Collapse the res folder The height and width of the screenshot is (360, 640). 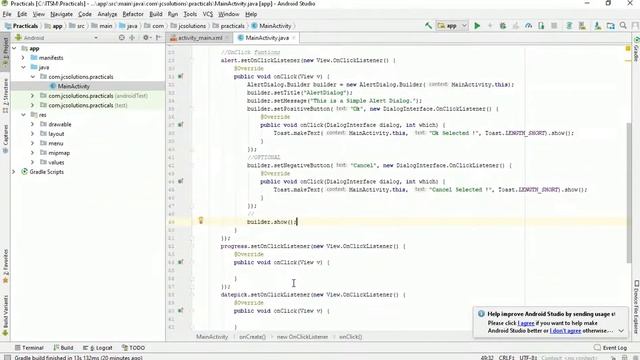click(x=23, y=115)
